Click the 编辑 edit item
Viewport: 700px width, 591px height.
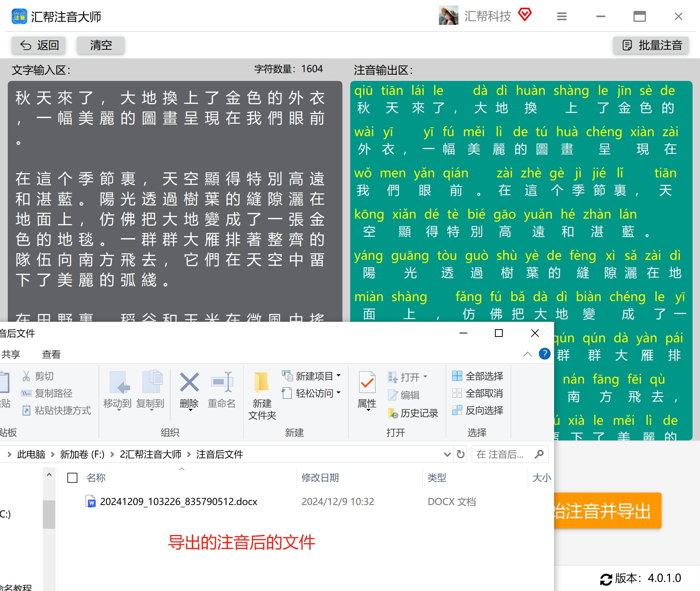pos(404,395)
